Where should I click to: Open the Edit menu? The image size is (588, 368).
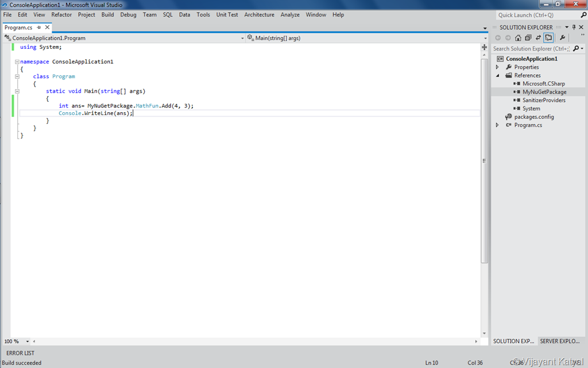[22, 14]
